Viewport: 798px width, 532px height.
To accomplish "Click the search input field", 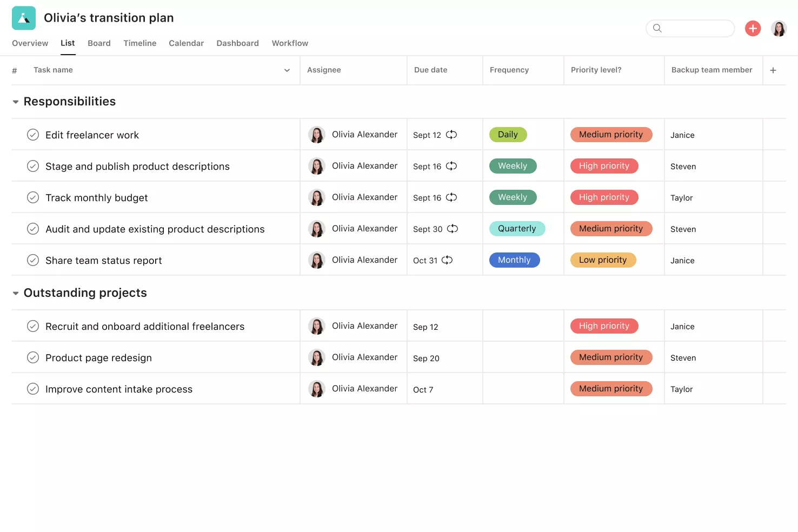I will coord(690,28).
